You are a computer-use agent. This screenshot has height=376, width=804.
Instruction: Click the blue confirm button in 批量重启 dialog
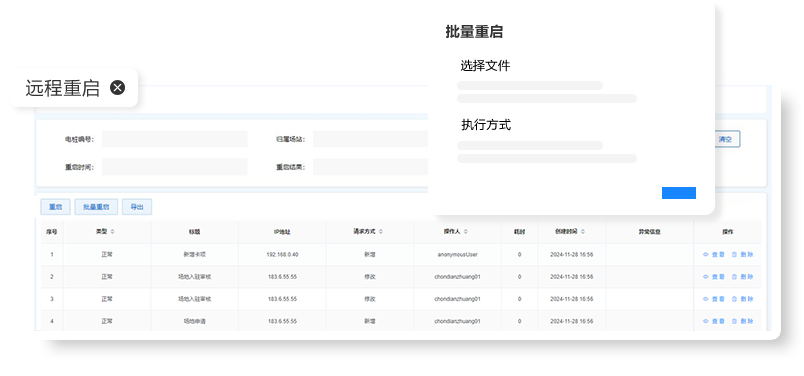click(679, 193)
